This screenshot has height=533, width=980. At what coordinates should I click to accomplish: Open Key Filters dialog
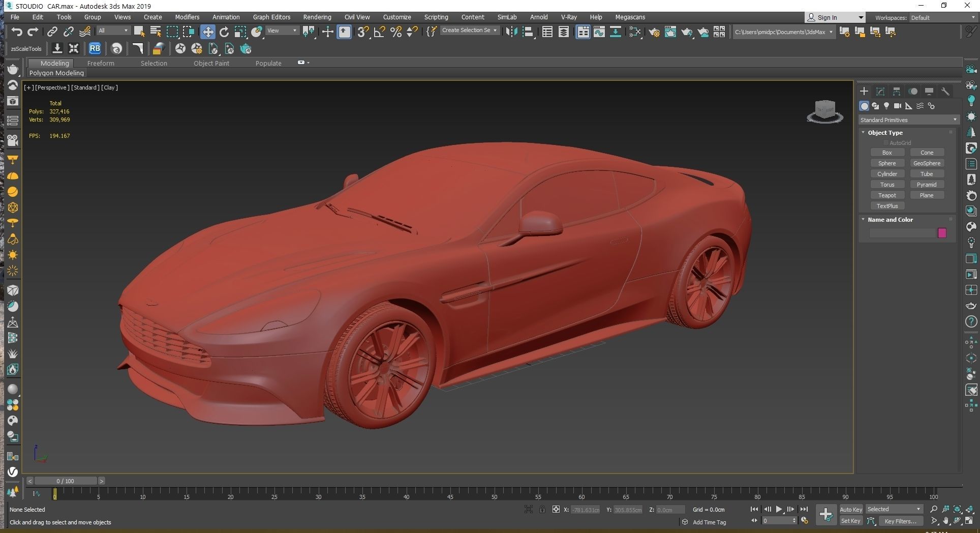(x=900, y=521)
